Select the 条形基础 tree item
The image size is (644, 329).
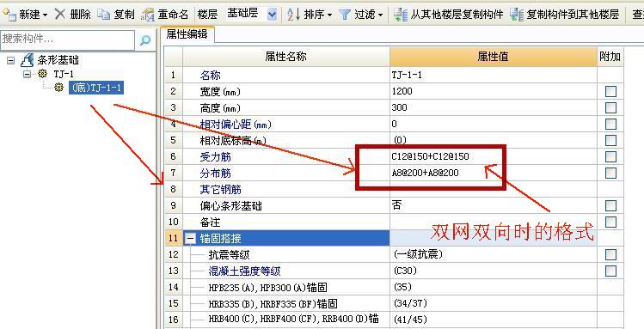point(58,60)
